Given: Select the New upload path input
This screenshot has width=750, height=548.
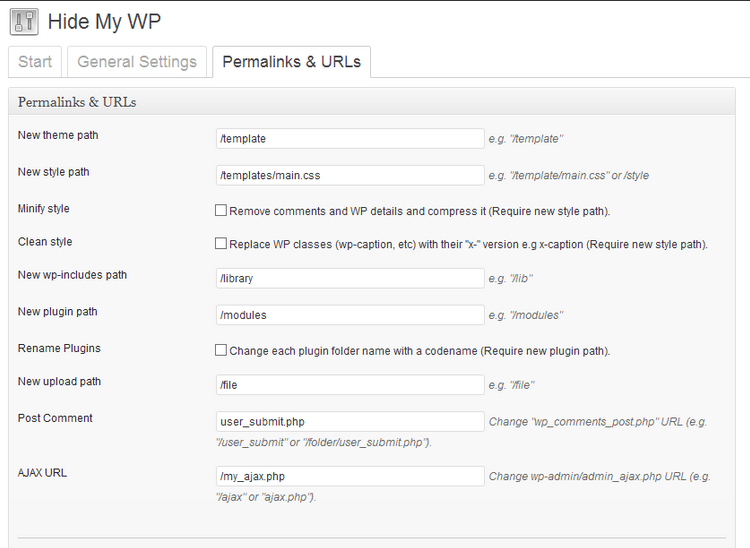Looking at the screenshot, I should pyautogui.click(x=350, y=385).
